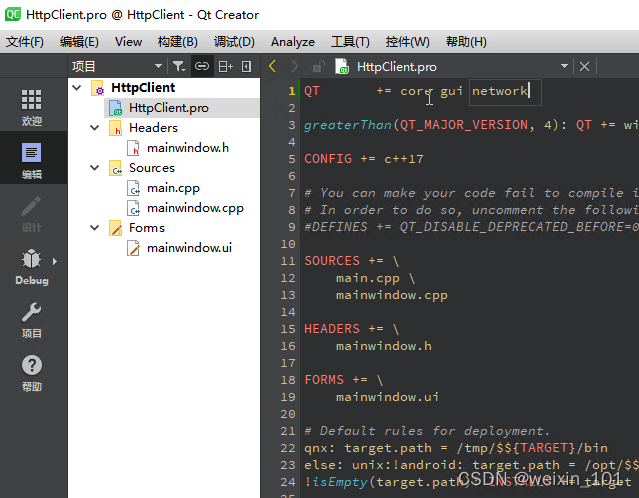Click the split panel icon

(x=225, y=66)
